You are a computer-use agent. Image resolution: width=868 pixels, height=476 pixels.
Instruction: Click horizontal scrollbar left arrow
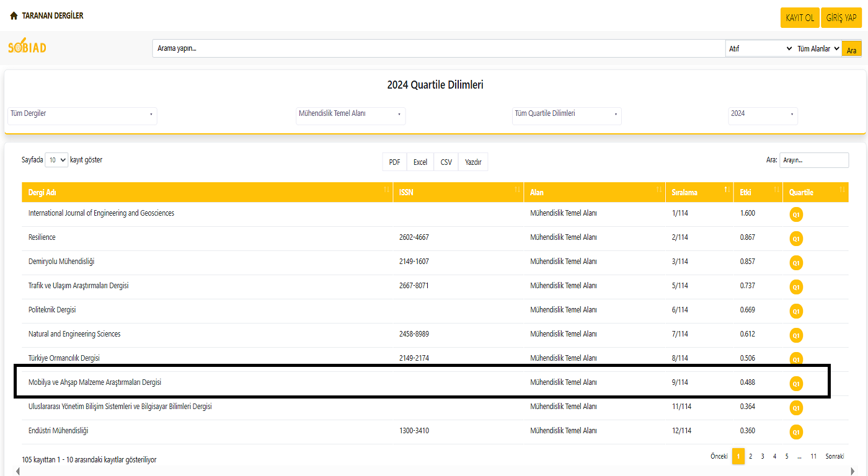pos(17,472)
